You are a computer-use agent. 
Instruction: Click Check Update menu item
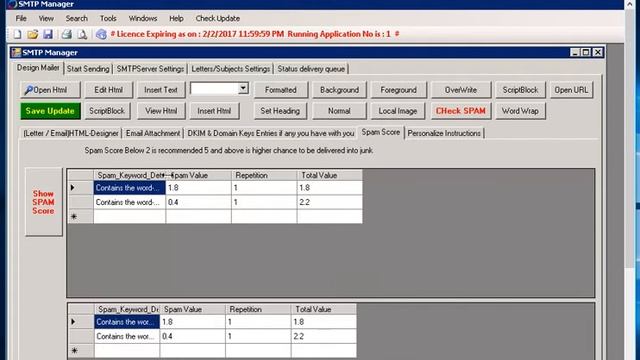(218, 18)
